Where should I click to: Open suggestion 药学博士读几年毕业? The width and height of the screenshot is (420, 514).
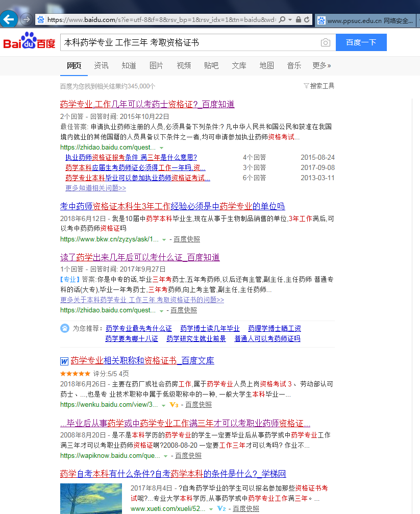pyautogui.click(x=210, y=329)
